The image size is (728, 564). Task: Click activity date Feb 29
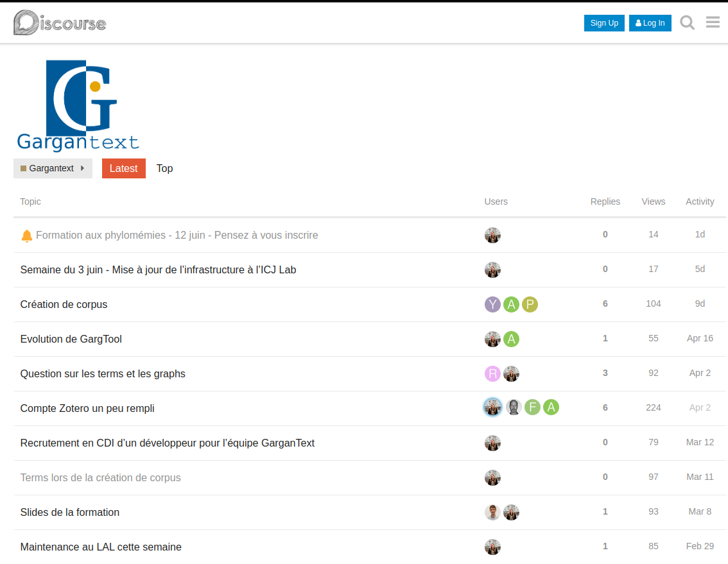[x=700, y=547]
